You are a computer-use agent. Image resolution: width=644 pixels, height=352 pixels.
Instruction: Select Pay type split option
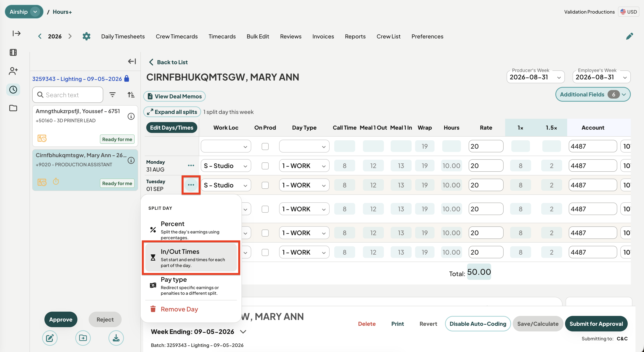pos(191,285)
